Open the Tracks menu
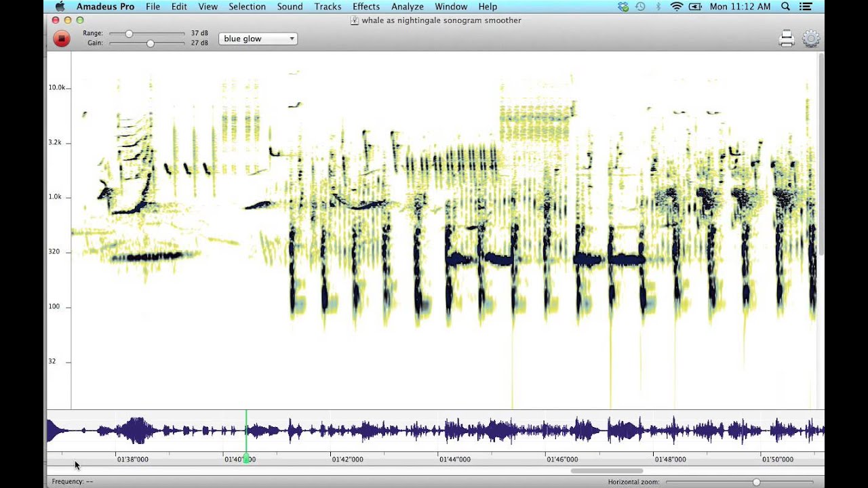 pos(328,7)
